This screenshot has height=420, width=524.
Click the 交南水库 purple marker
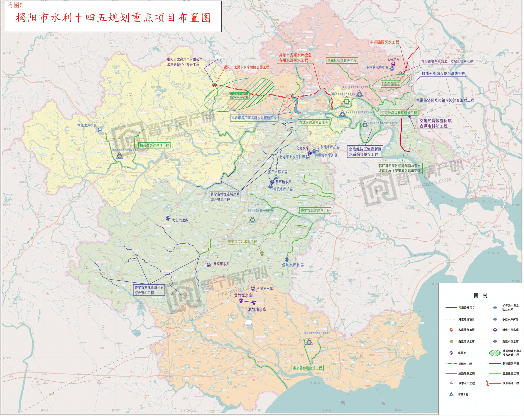(x=310, y=153)
